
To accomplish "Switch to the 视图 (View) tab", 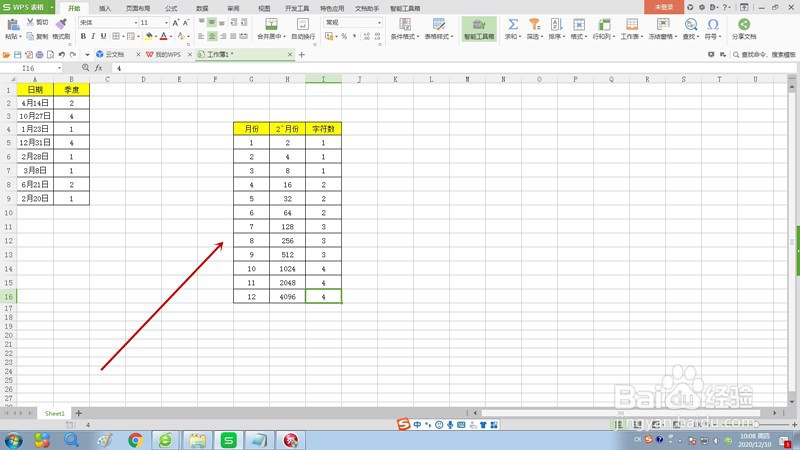I will tap(264, 8).
